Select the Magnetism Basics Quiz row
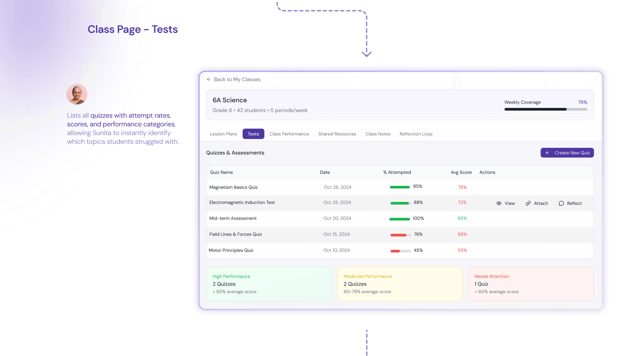Image resolution: width=644 pixels, height=356 pixels. pyautogui.click(x=233, y=187)
